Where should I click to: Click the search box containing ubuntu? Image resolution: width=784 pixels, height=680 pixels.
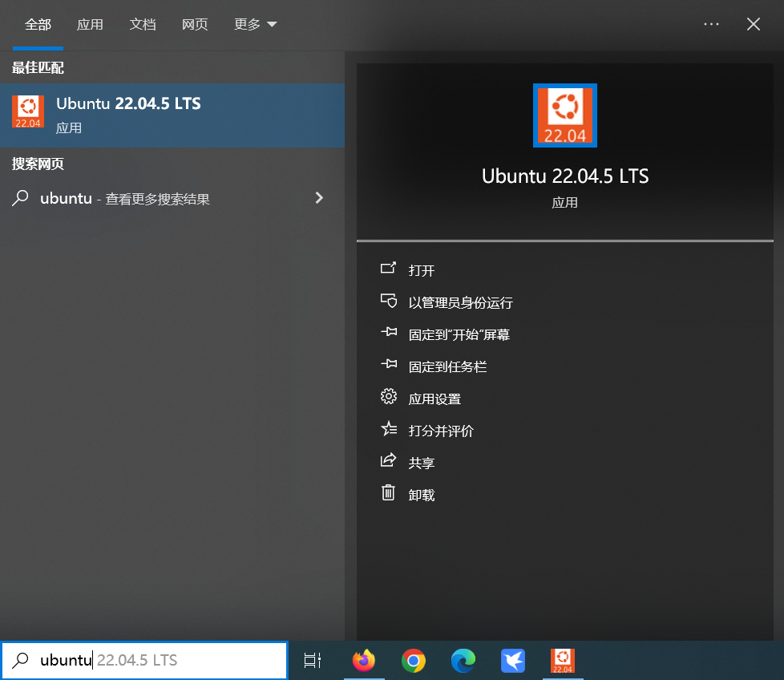(x=144, y=661)
